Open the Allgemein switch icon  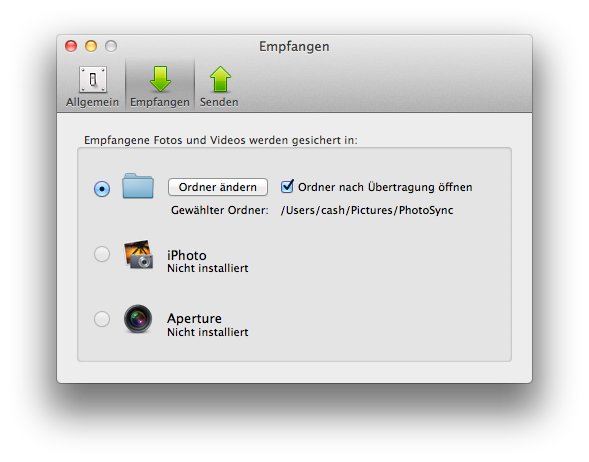[93, 80]
